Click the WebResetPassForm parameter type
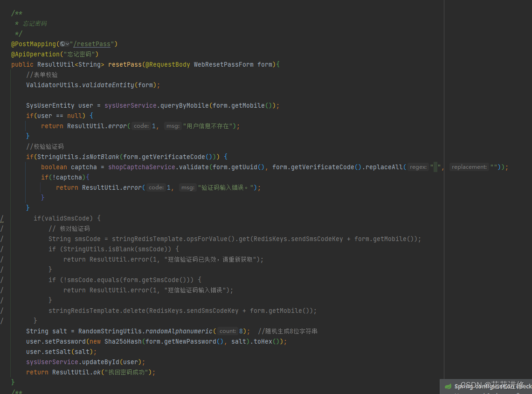Screen dimensions: 532x394 224,64
